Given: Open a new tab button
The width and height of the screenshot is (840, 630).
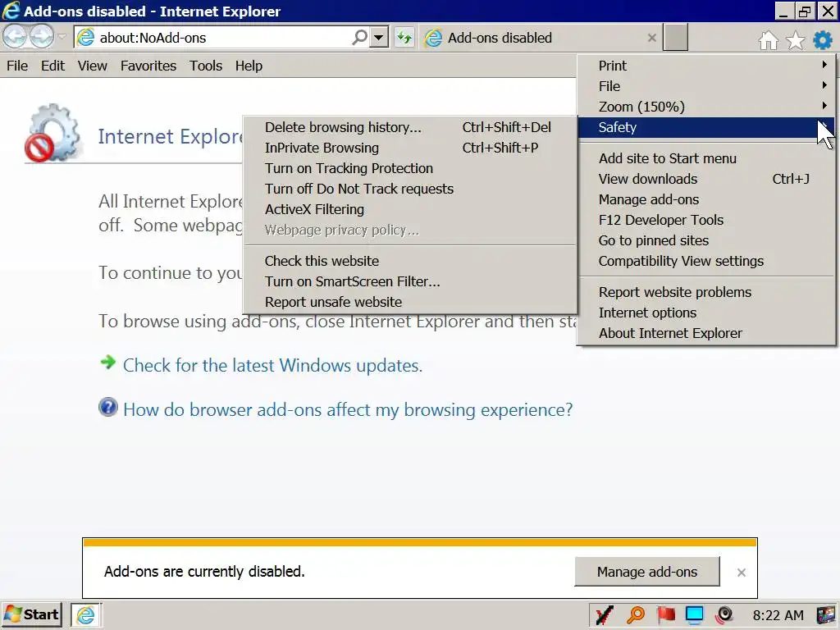Looking at the screenshot, I should point(675,38).
